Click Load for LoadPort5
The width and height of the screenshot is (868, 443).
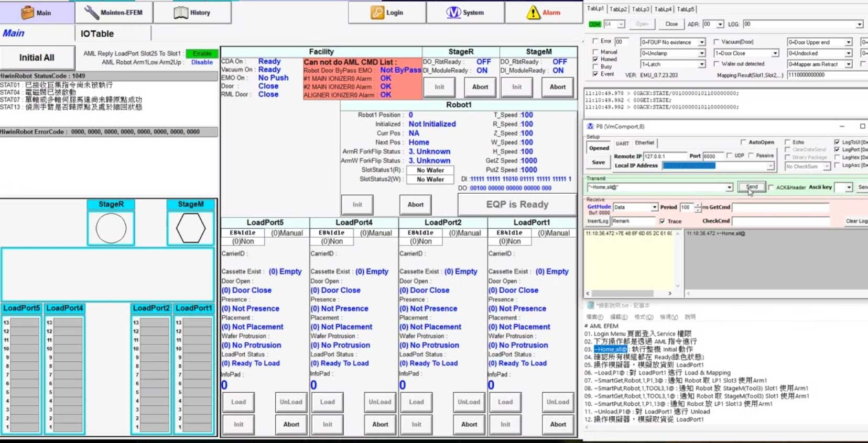[238, 402]
